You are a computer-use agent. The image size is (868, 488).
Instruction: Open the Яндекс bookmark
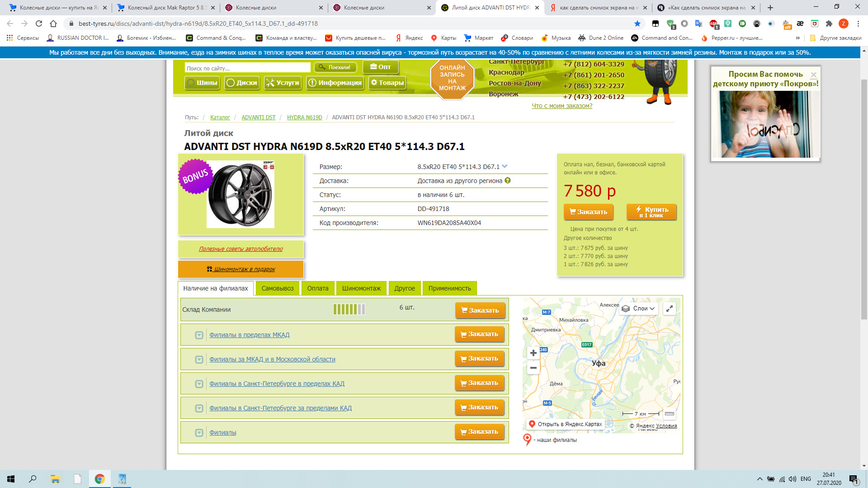pyautogui.click(x=409, y=38)
